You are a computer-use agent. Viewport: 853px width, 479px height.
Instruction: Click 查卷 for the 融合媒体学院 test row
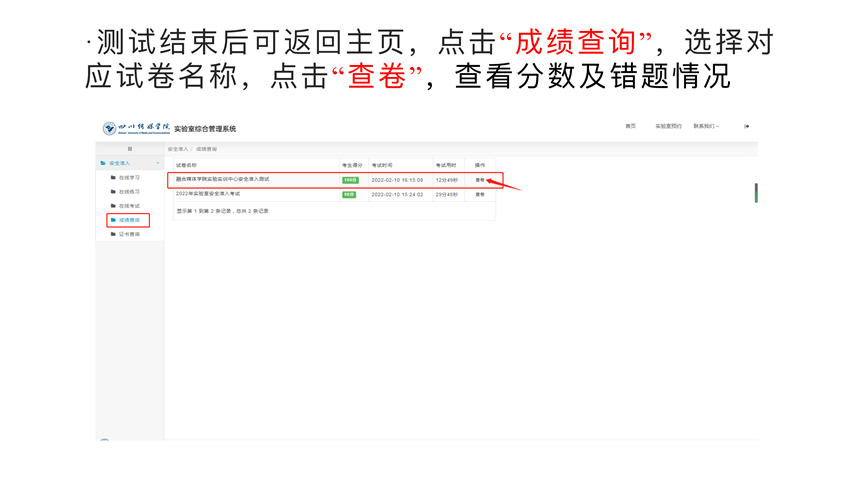click(480, 180)
